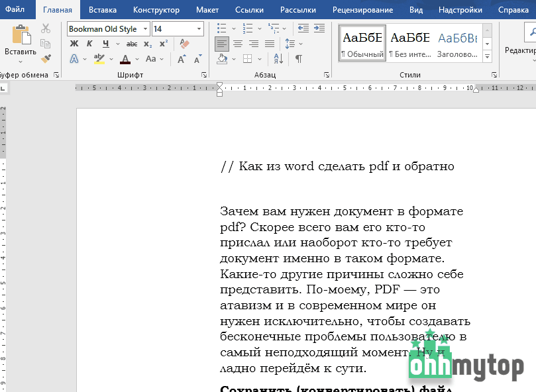Justify text alignment
This screenshot has width=536, height=392.
coord(270,44)
